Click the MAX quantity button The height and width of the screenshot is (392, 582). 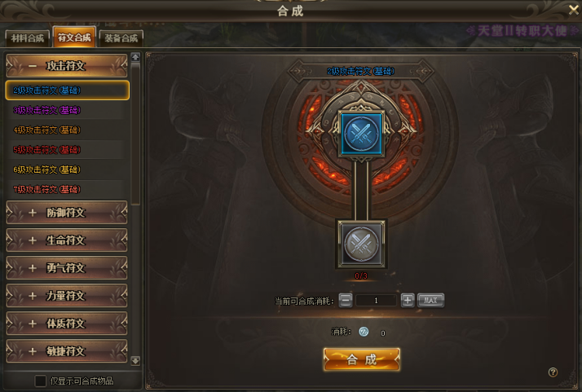[x=430, y=300]
